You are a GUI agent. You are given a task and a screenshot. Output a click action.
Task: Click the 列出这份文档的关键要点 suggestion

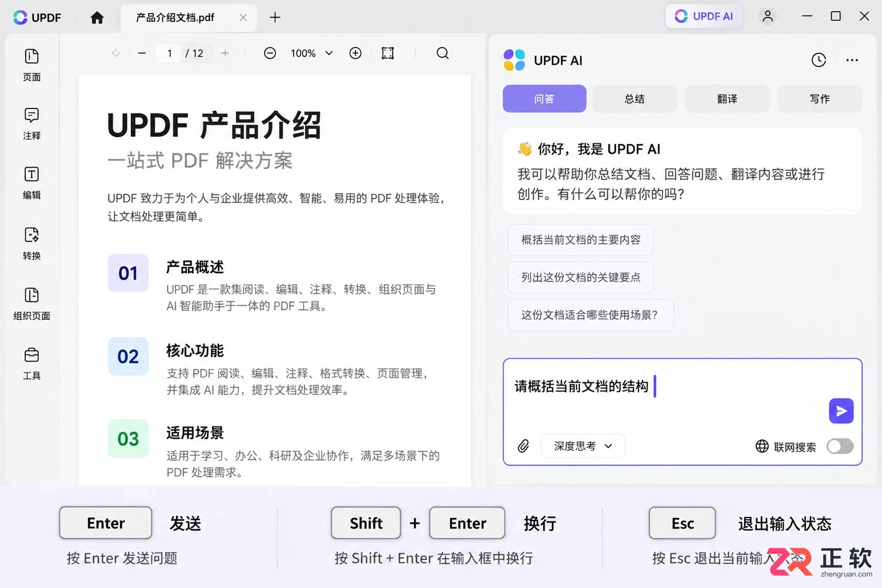pos(581,277)
